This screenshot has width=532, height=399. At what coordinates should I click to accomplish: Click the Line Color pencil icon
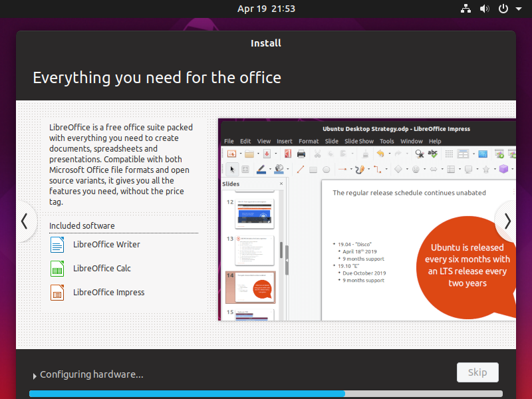pyautogui.click(x=261, y=169)
